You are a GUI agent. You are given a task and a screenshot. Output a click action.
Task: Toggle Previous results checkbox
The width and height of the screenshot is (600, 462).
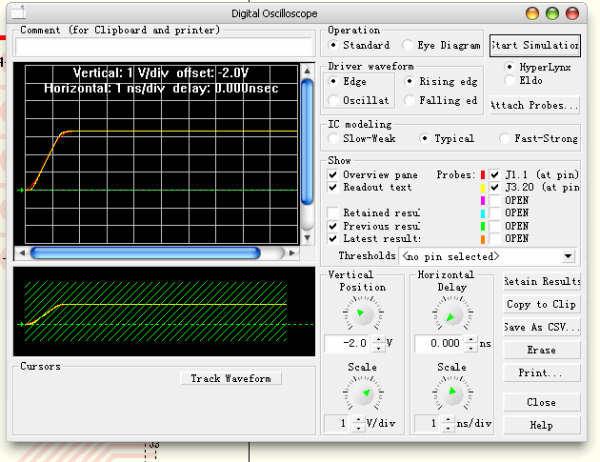click(333, 226)
